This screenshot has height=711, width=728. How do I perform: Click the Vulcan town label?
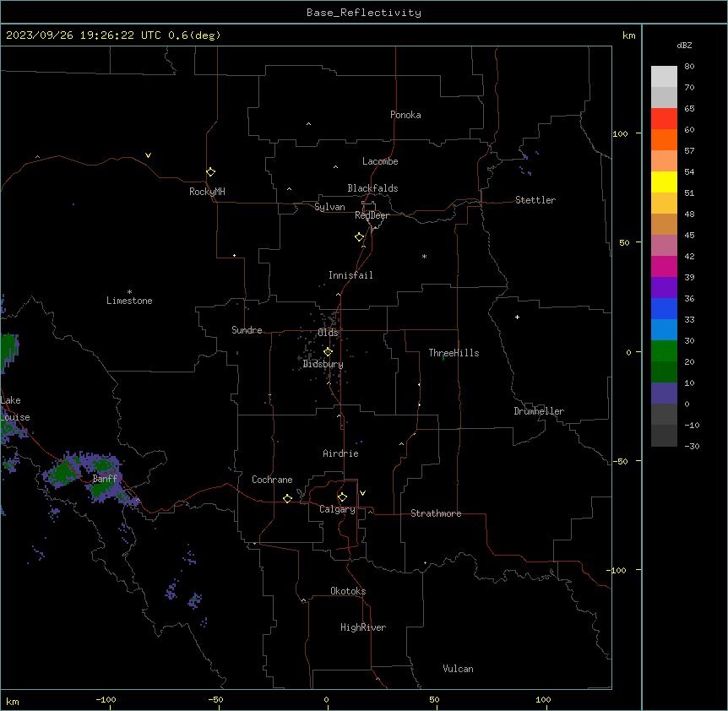[458, 669]
